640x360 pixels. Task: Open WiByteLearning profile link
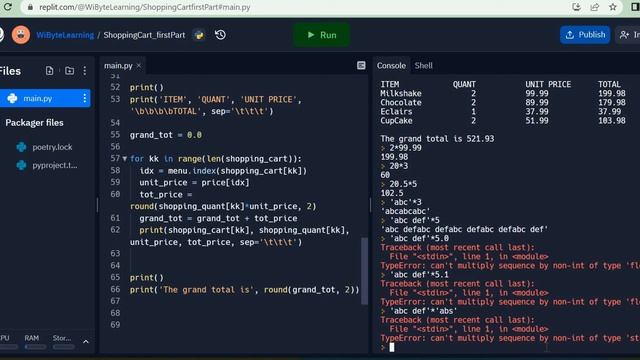click(65, 35)
